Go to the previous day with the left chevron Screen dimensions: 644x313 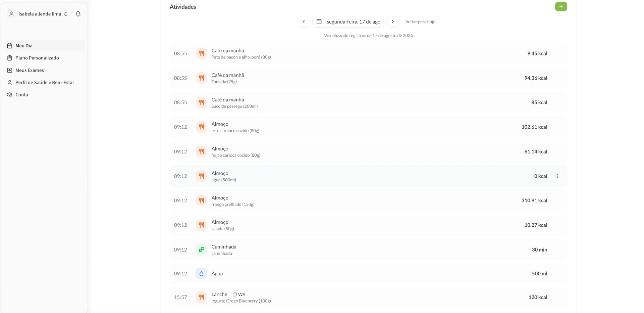(304, 22)
